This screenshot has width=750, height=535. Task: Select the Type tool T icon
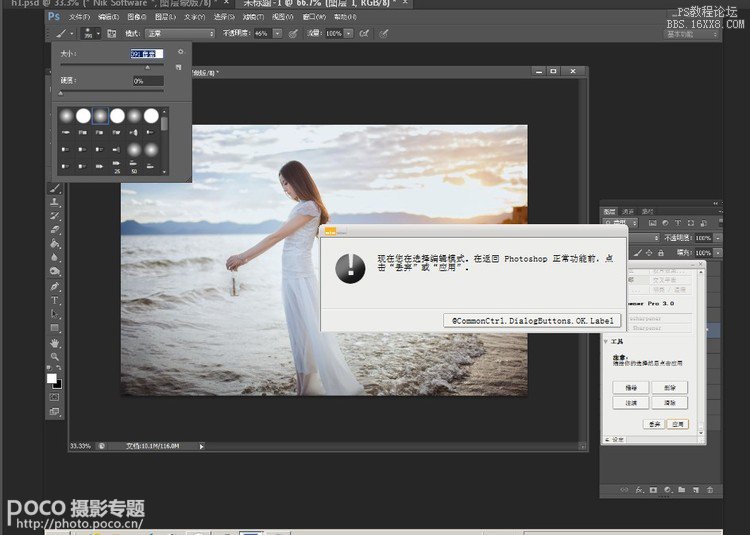pos(55,300)
